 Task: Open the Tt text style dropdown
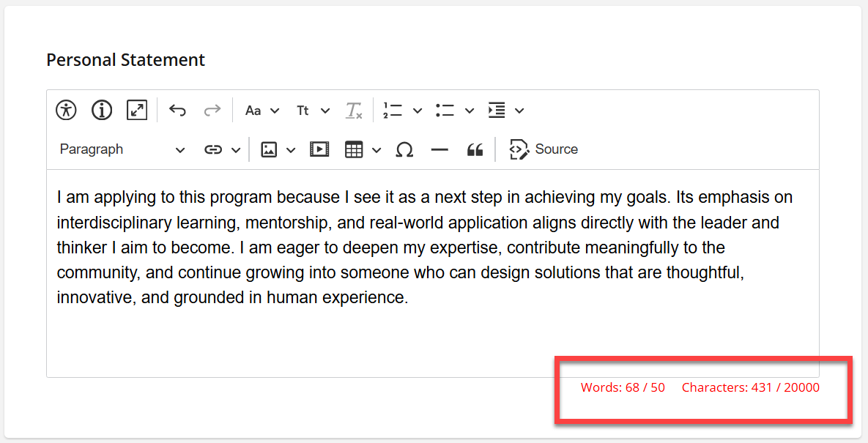coord(311,110)
